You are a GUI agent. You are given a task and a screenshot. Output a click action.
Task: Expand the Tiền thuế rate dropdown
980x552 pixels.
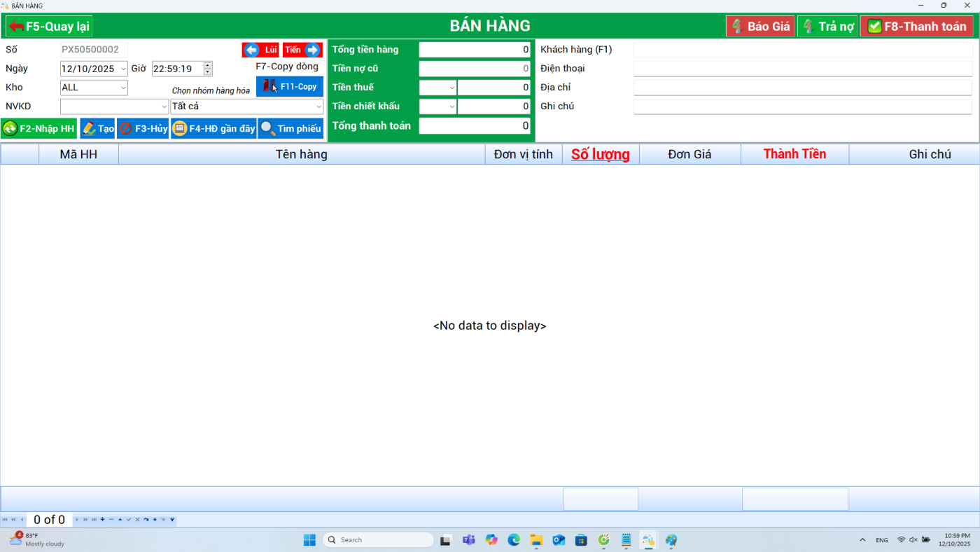451,88
